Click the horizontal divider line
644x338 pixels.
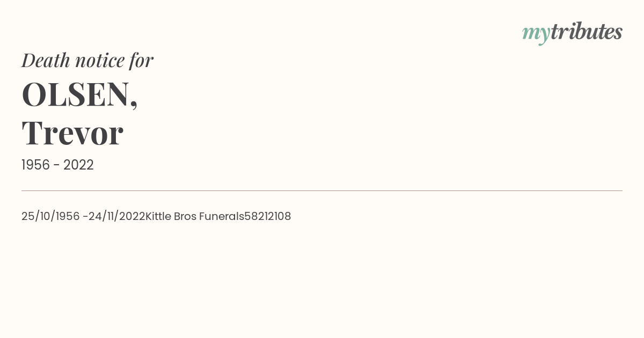322,190
